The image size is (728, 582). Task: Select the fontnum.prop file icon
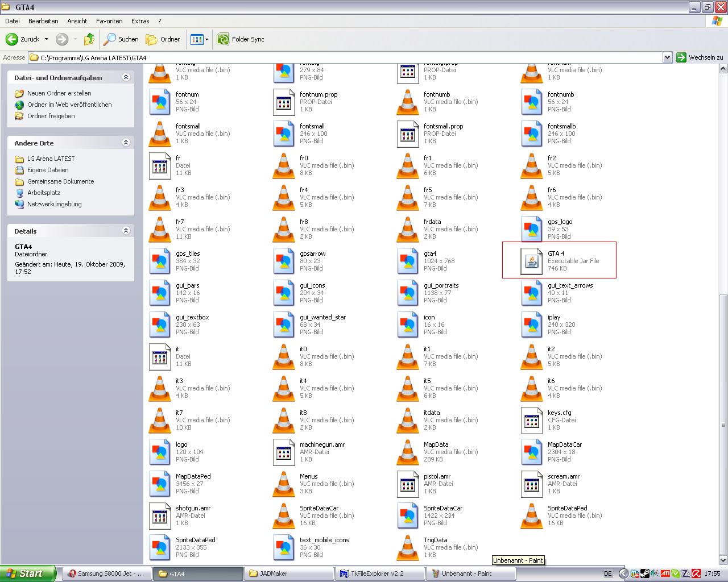(284, 102)
